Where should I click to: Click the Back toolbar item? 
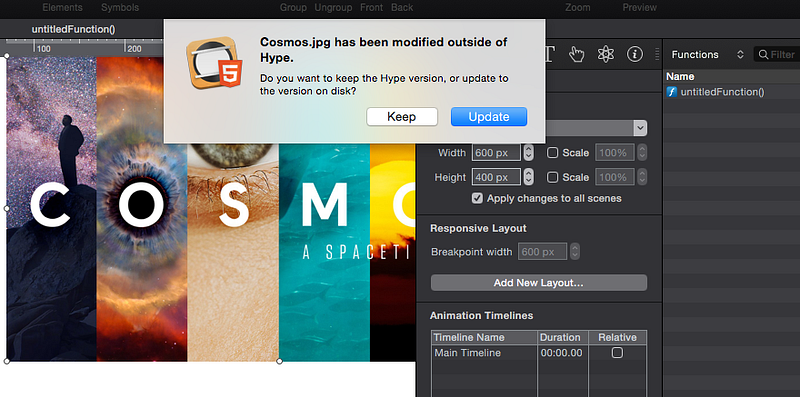tap(402, 8)
